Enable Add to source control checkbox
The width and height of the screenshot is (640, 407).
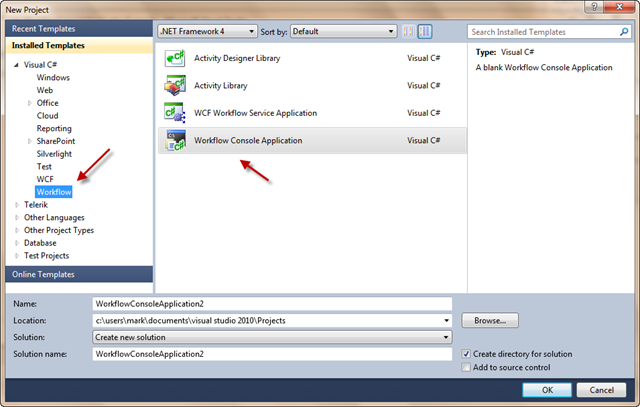tap(466, 367)
